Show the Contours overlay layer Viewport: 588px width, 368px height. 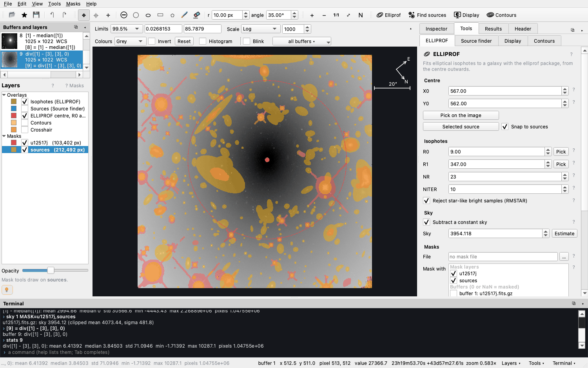tap(25, 123)
